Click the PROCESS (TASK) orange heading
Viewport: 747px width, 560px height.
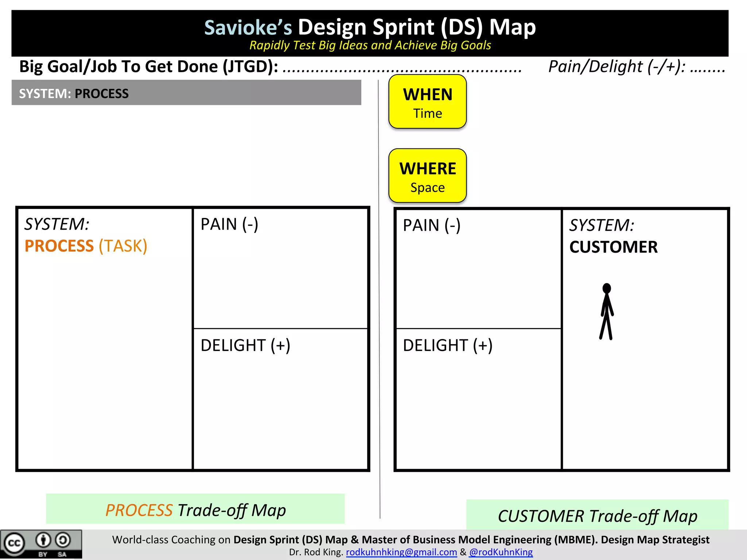[x=86, y=246]
